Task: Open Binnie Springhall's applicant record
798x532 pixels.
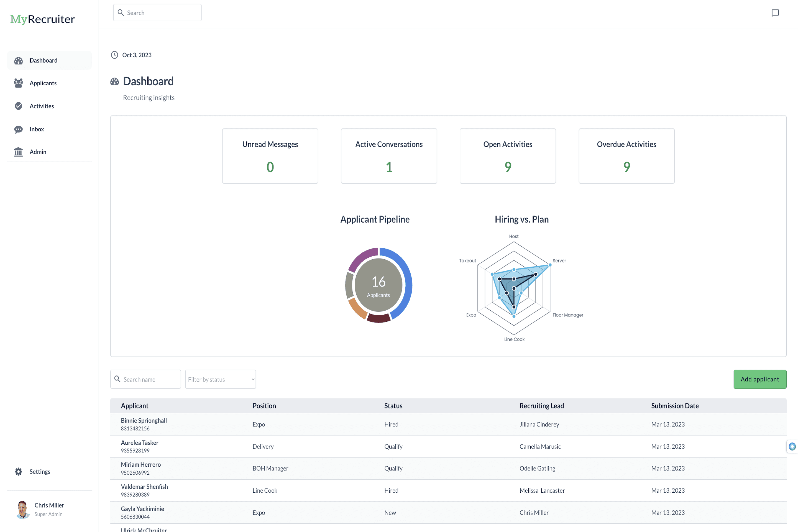Action: point(144,420)
